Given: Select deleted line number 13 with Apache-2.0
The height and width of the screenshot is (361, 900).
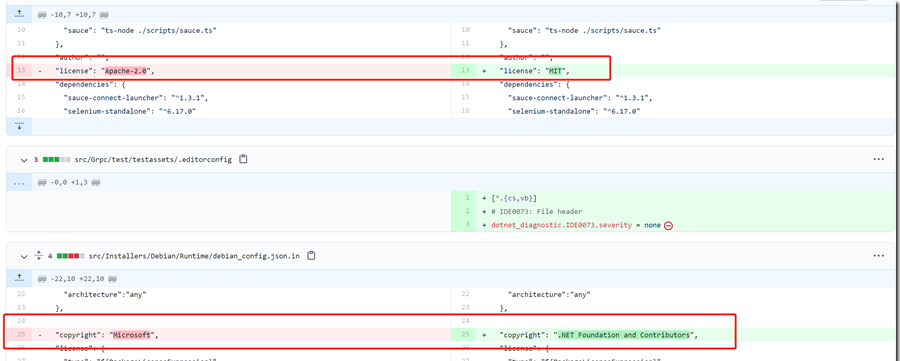Looking at the screenshot, I should pos(22,71).
